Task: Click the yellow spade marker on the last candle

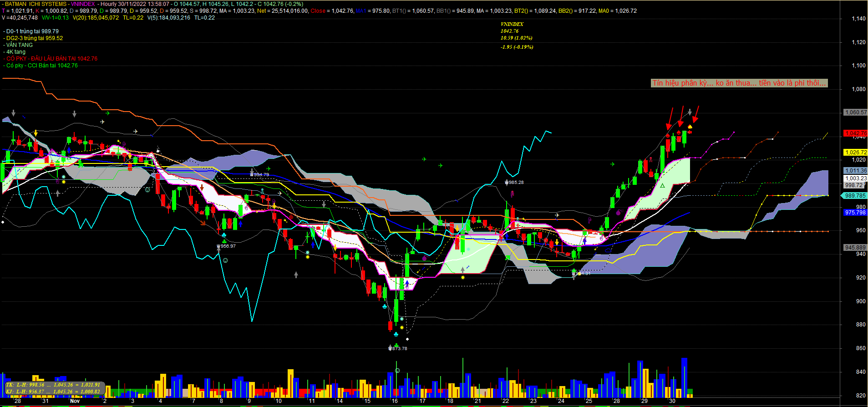Action: point(690,127)
